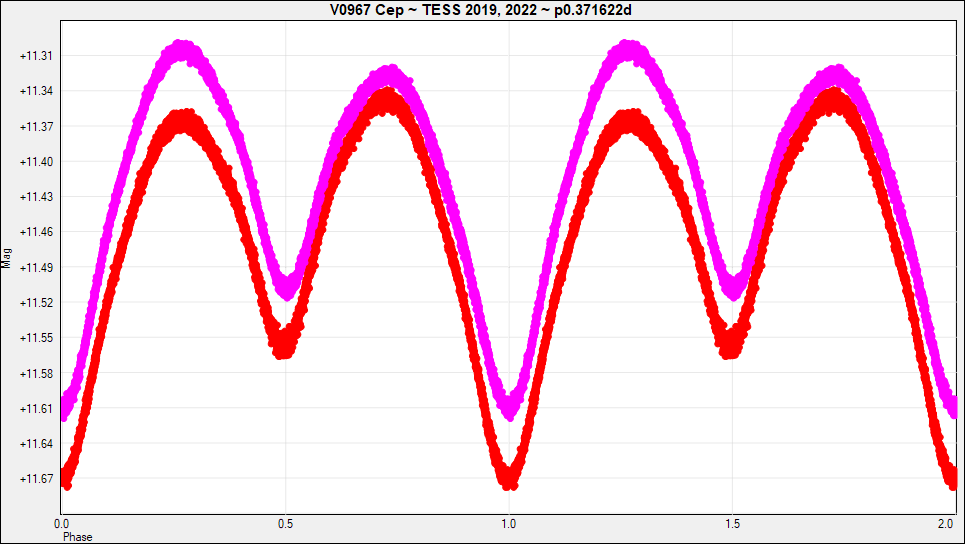The height and width of the screenshot is (544, 965).
Task: Select red curve minimum at phase 1.0
Action: [509, 478]
